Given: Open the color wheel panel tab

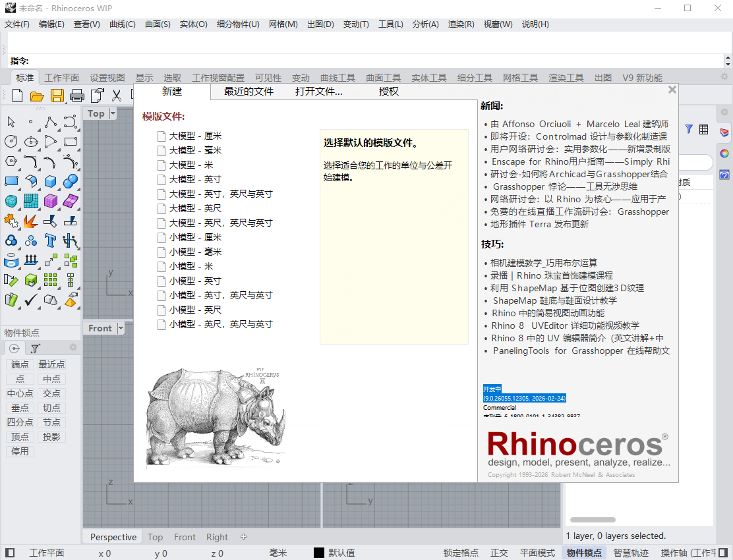Looking at the screenshot, I should tap(724, 154).
